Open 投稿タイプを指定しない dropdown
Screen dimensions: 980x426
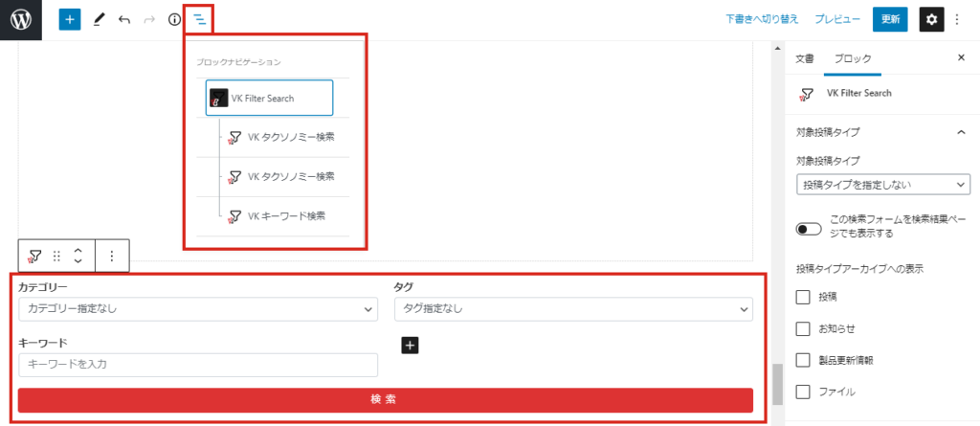(x=883, y=185)
